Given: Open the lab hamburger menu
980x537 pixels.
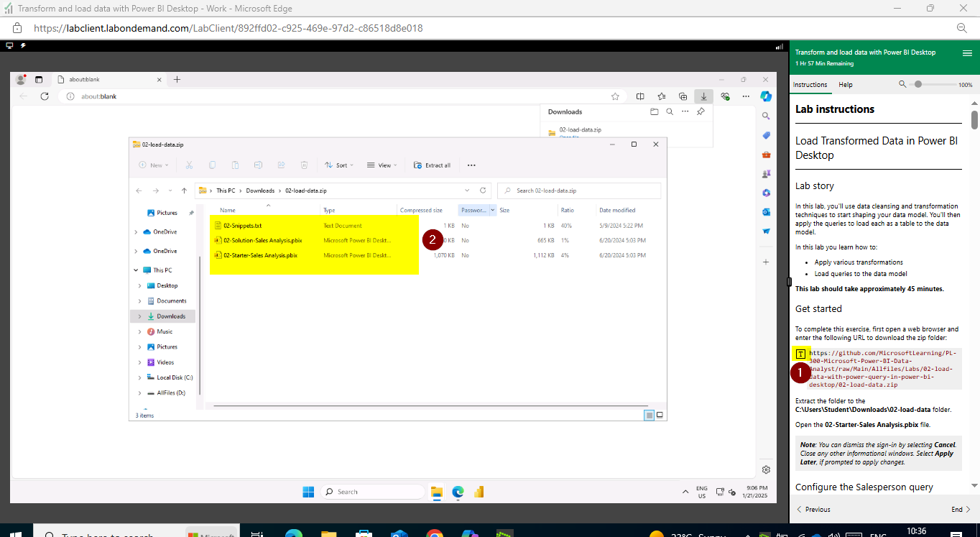Looking at the screenshot, I should point(967,52).
